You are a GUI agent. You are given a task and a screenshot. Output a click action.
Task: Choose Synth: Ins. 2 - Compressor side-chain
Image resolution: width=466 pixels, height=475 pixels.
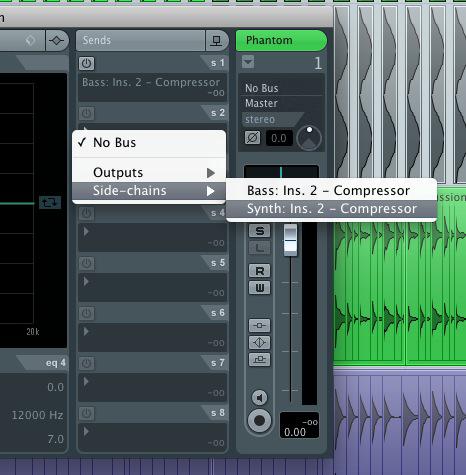(331, 209)
